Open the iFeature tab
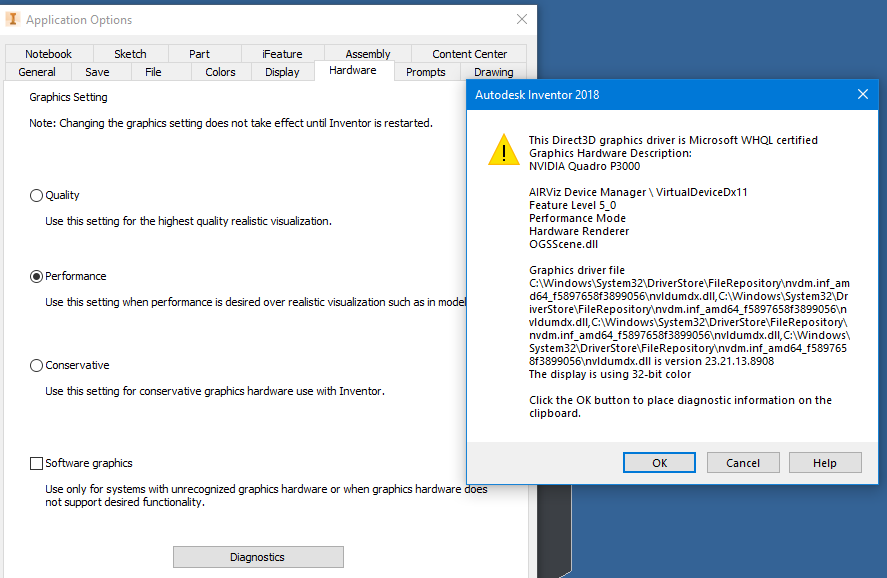The image size is (887, 578). tap(282, 54)
